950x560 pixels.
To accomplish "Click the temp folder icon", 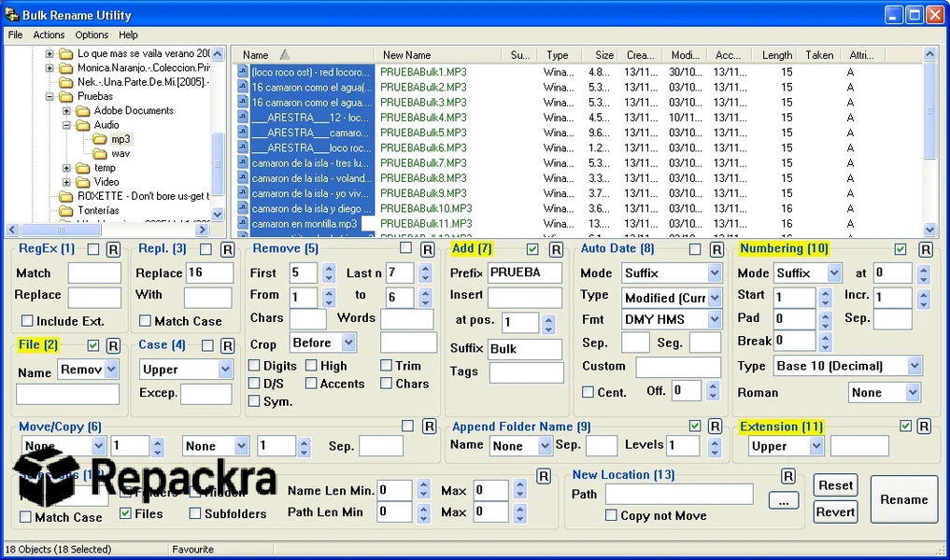I will tap(83, 168).
